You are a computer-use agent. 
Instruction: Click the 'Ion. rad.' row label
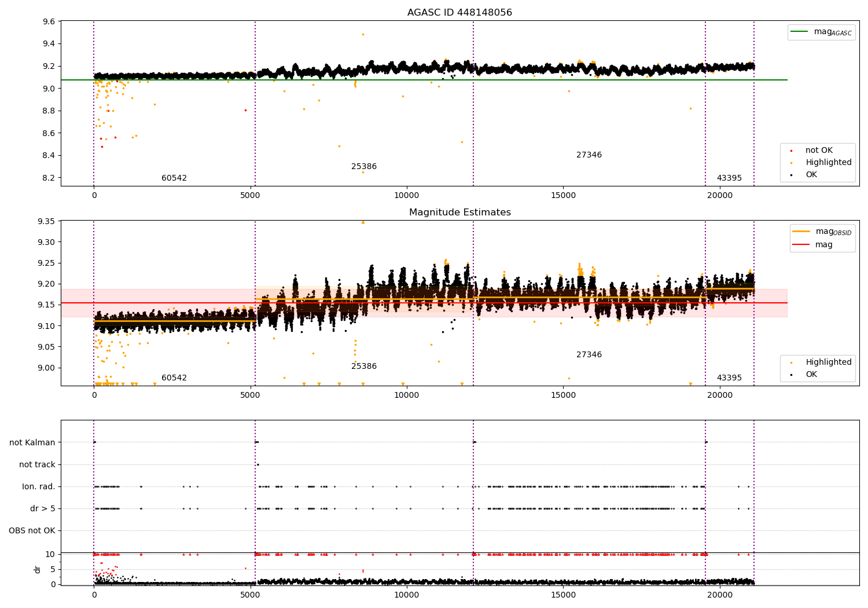point(39,487)
